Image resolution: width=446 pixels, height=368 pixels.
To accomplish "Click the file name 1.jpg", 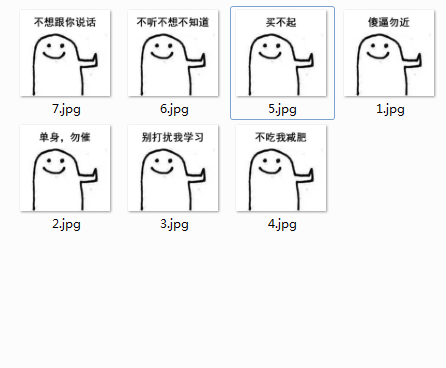I will coord(390,109).
